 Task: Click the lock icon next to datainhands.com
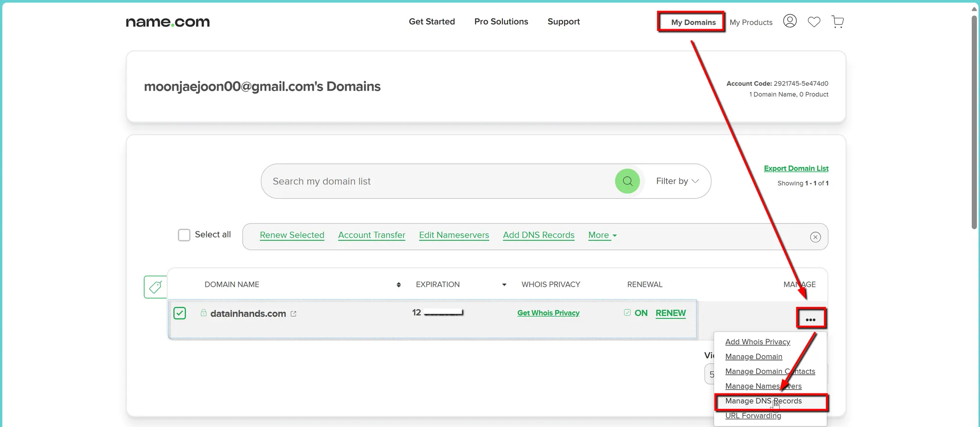click(203, 313)
